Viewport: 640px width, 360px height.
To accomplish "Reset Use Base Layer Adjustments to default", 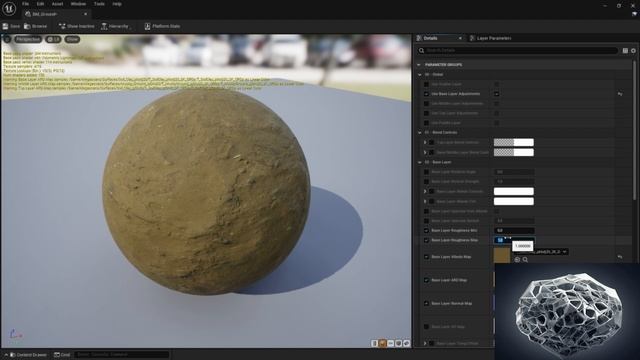I will point(620,94).
